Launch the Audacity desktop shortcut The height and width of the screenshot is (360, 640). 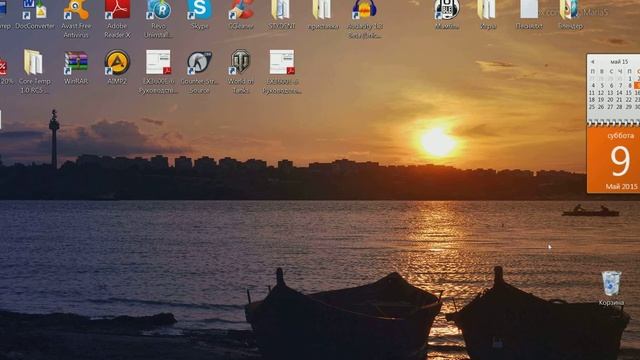(x=364, y=18)
